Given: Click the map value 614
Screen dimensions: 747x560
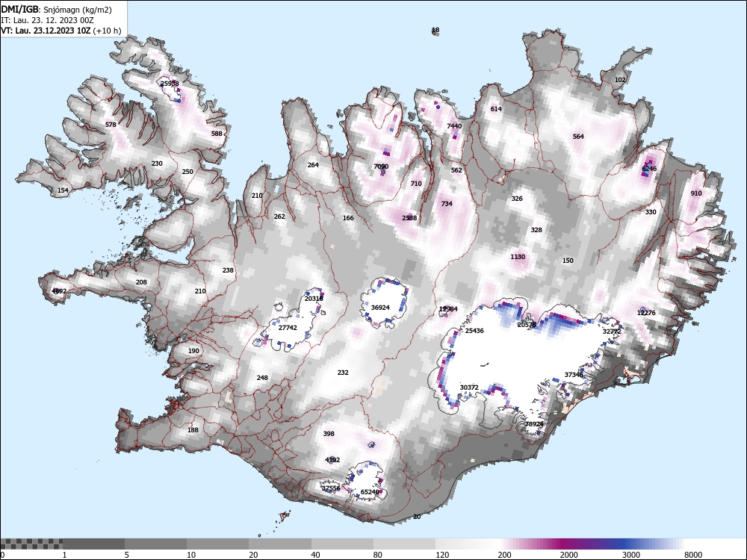Looking at the screenshot, I should pyautogui.click(x=496, y=109).
